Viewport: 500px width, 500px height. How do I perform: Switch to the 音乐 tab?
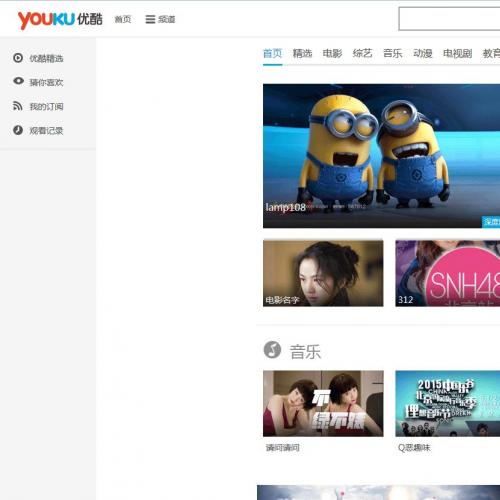pyautogui.click(x=393, y=53)
